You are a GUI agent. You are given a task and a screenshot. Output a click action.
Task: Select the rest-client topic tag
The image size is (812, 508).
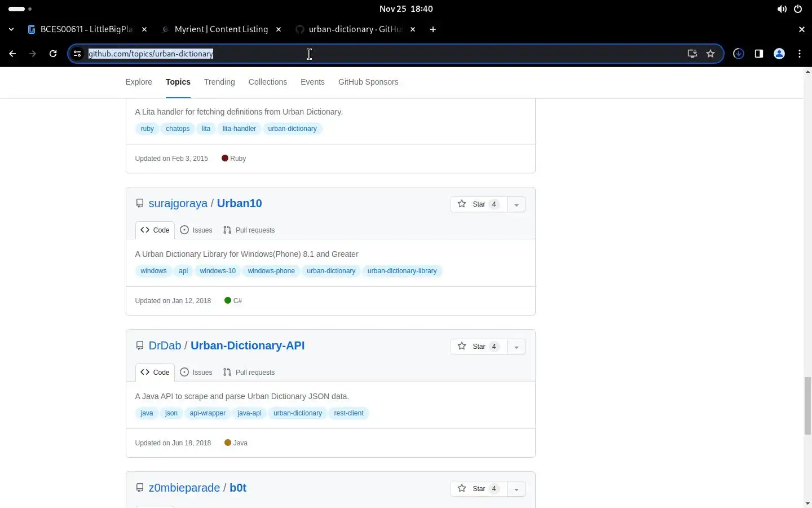click(348, 413)
